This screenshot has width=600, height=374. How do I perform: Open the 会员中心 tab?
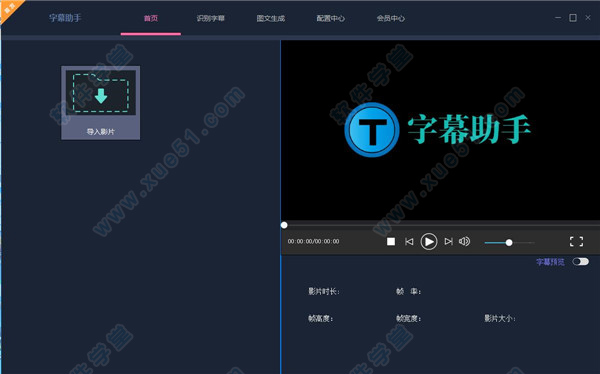tap(391, 18)
